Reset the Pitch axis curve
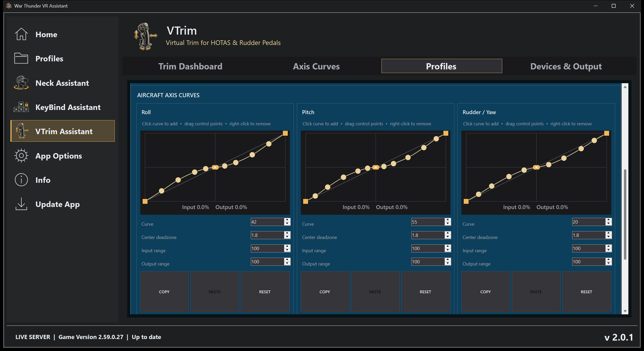644x351 pixels. click(x=426, y=292)
